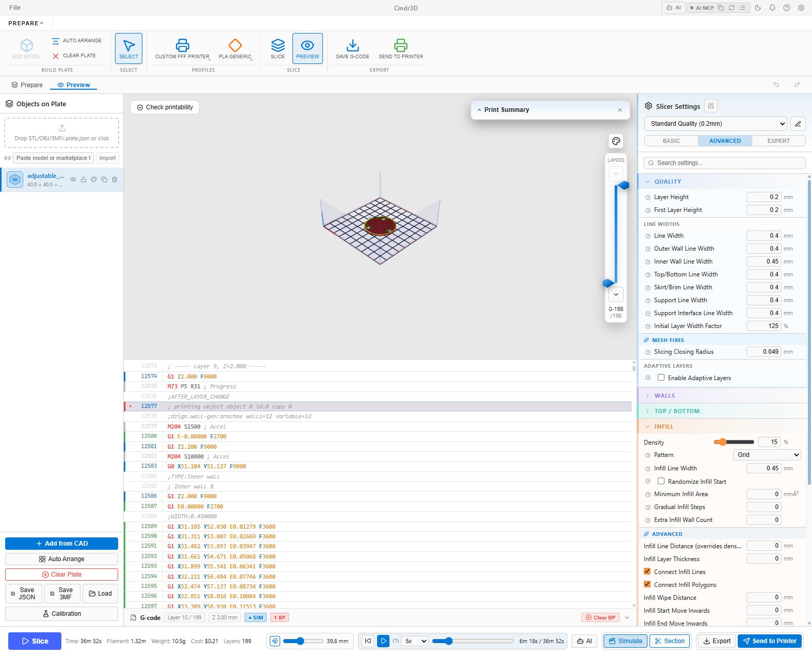This screenshot has width=812, height=655.
Task: Toggle the Simulate button
Action: (625, 641)
